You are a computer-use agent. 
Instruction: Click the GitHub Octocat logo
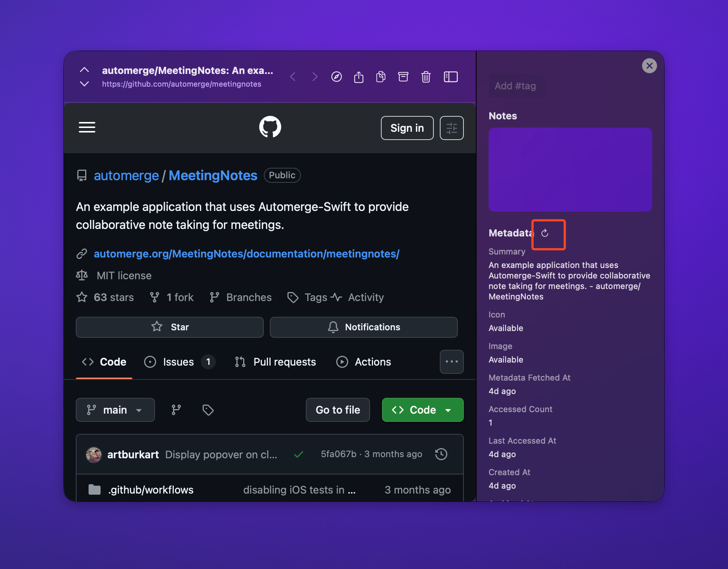270,127
